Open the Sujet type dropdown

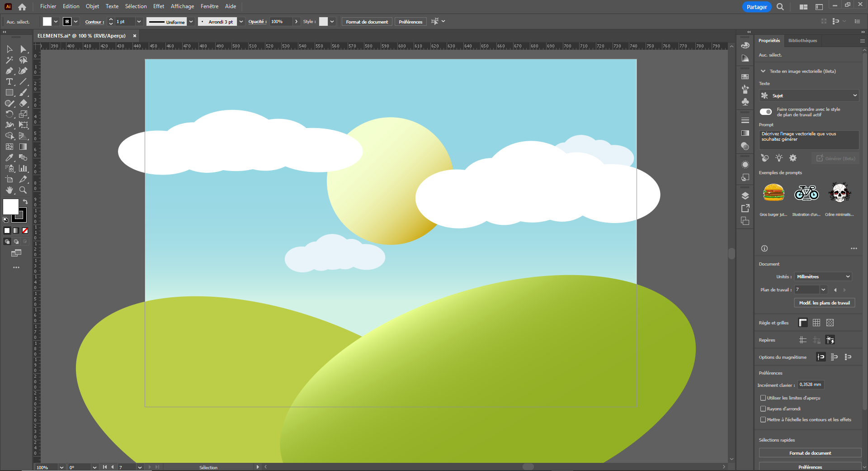809,95
